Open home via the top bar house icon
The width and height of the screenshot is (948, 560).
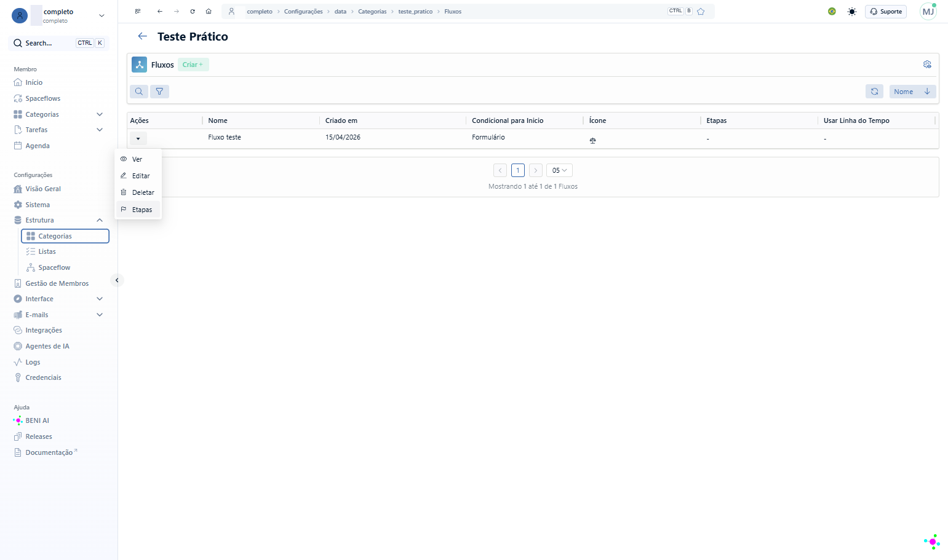point(209,11)
